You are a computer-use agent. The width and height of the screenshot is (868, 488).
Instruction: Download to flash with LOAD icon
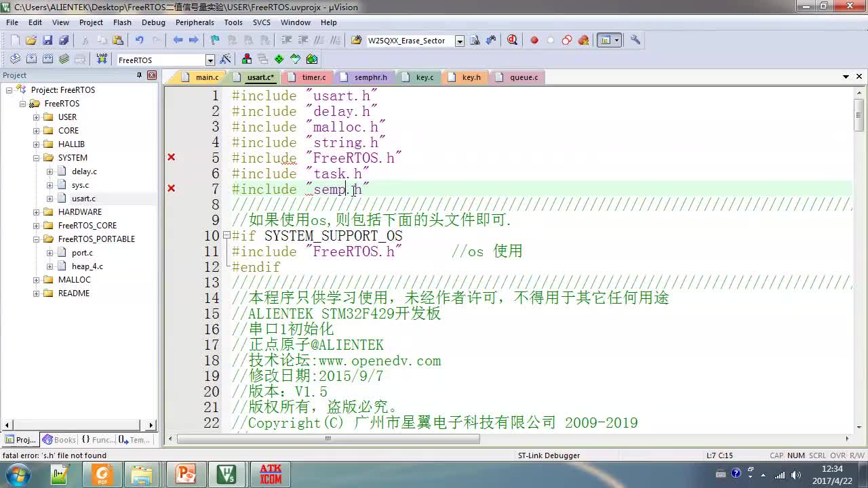102,60
